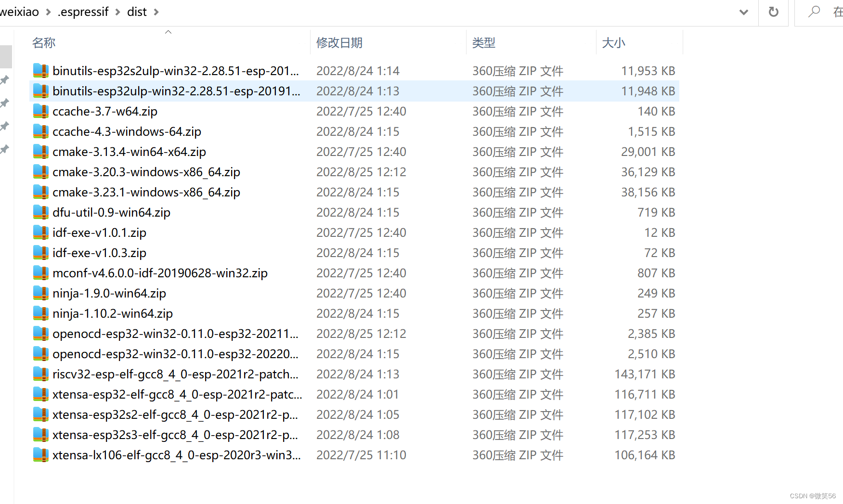Click zip icon of xtensa-esp32s2-elf-gcc8 file
The width and height of the screenshot is (843, 504).
pyautogui.click(x=41, y=414)
